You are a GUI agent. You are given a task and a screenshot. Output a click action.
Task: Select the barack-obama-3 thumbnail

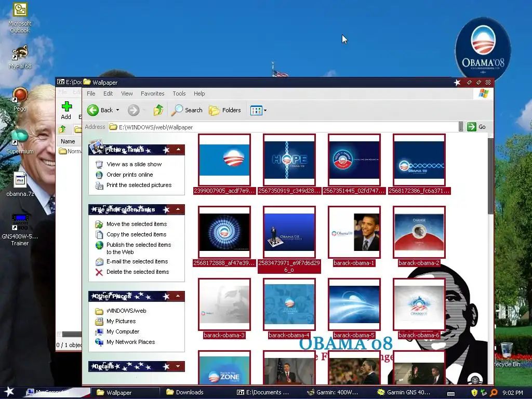point(224,304)
